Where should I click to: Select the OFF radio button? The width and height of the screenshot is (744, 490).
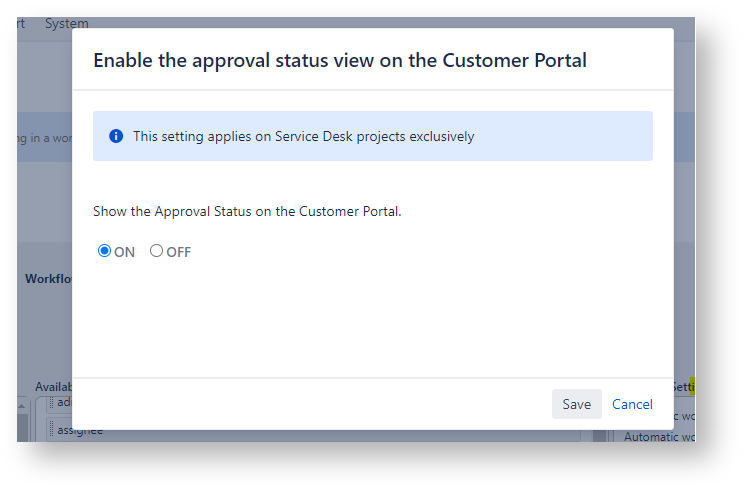point(156,251)
